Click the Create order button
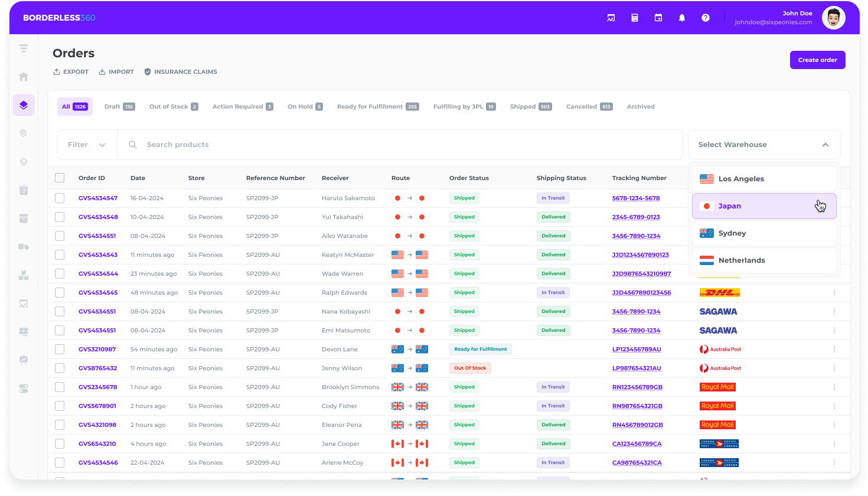Screen dimensions: 868x496 pos(817,60)
